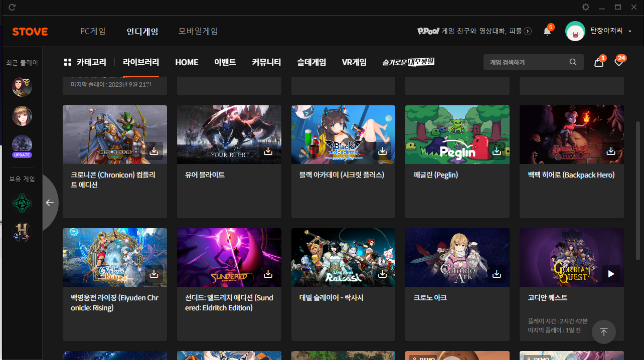This screenshot has height=360, width=644.
Task: Open Chrono Ark game thumbnail
Action: [x=457, y=257]
